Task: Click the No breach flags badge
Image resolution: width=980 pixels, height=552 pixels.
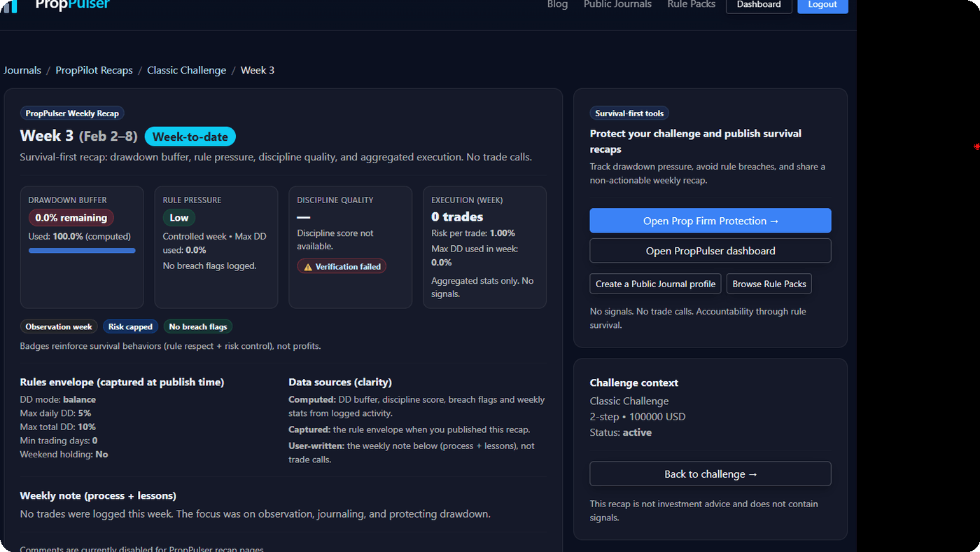Action: 198,326
